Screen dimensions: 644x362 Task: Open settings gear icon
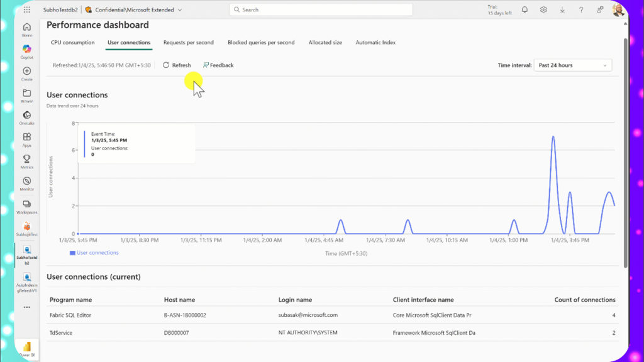543,10
